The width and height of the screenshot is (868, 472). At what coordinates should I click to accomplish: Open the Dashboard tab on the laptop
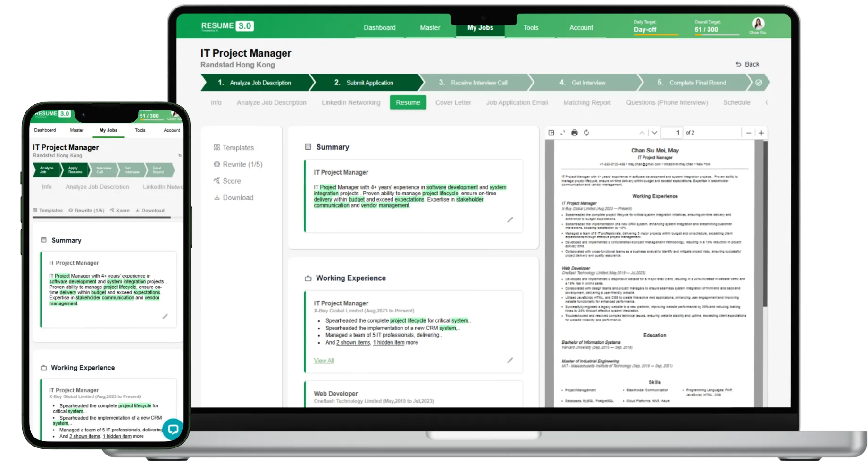[379, 28]
